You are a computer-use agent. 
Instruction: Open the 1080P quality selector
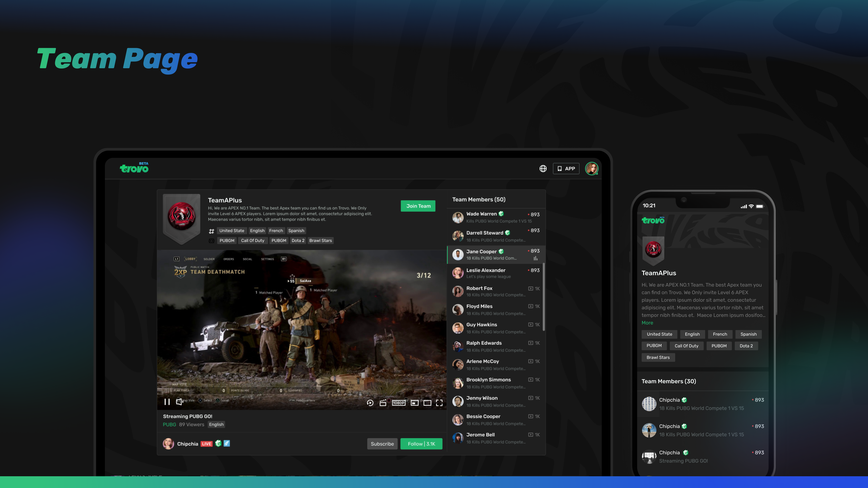point(399,403)
